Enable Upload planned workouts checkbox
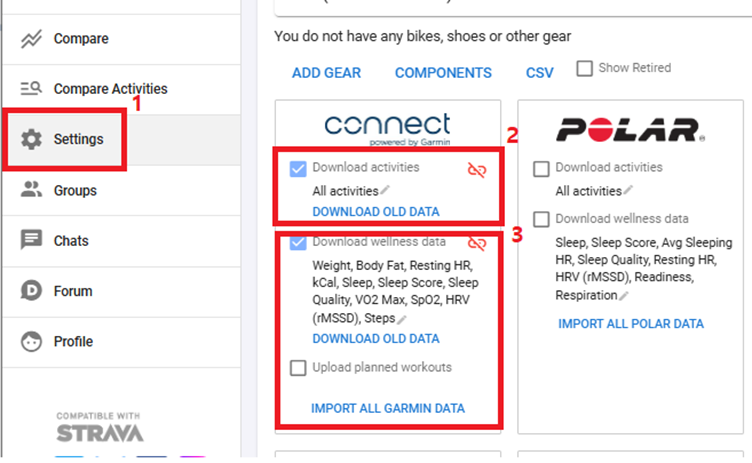 point(298,368)
